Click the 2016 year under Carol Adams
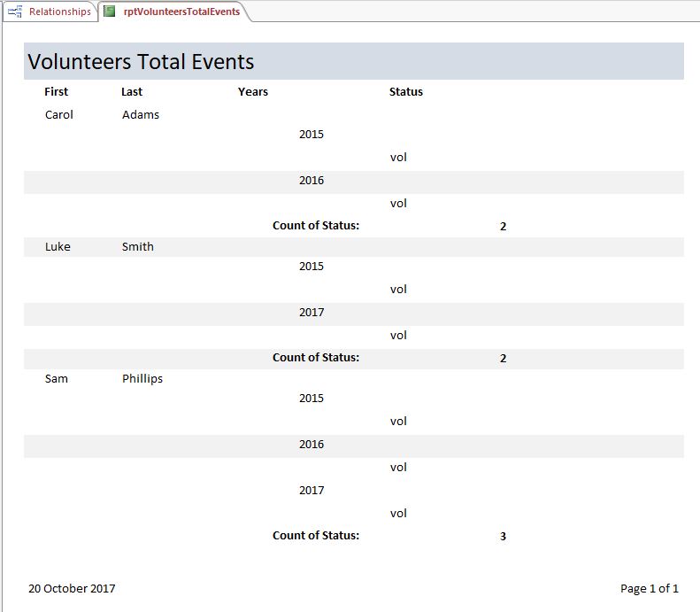This screenshot has width=700, height=612. 312,181
